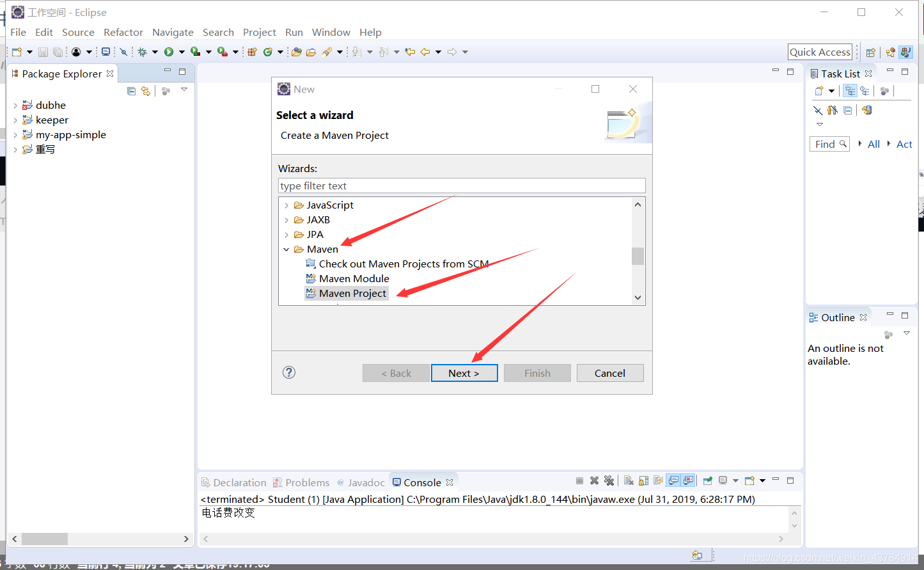
Task: Click Collapse All in Package Explorer
Action: [x=132, y=91]
